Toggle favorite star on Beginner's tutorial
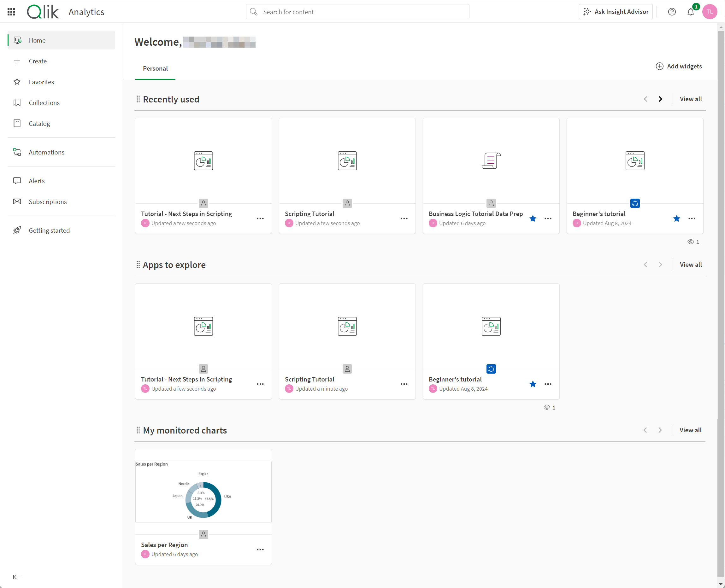 point(676,218)
